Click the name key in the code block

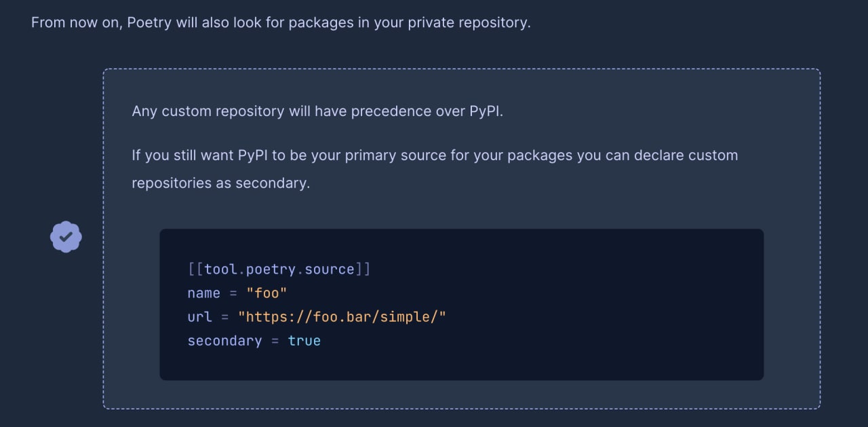[x=204, y=293]
